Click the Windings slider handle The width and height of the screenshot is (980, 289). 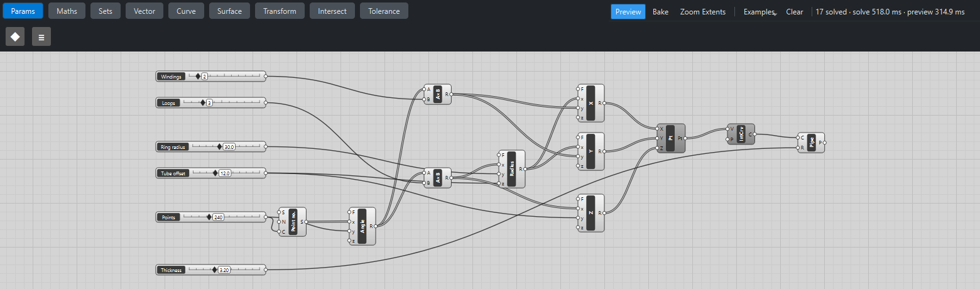(198, 76)
